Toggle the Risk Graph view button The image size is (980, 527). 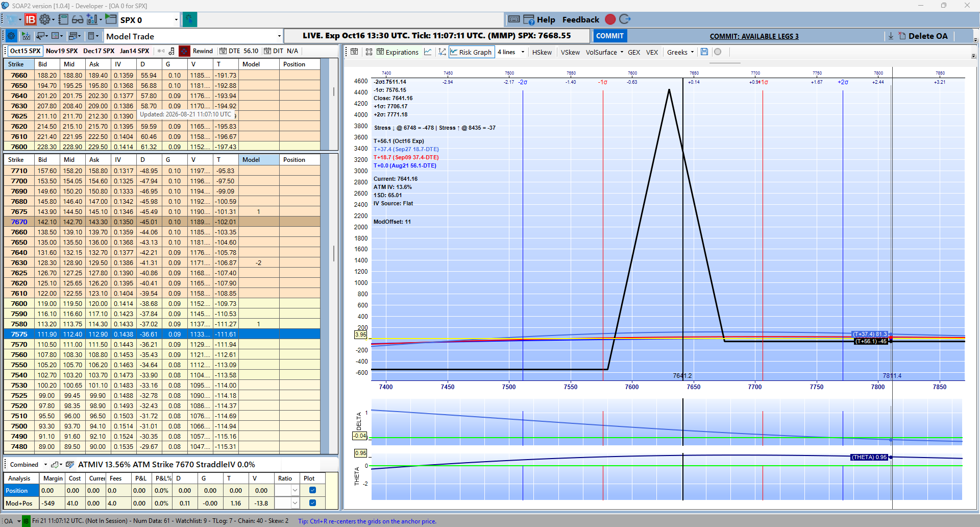471,52
